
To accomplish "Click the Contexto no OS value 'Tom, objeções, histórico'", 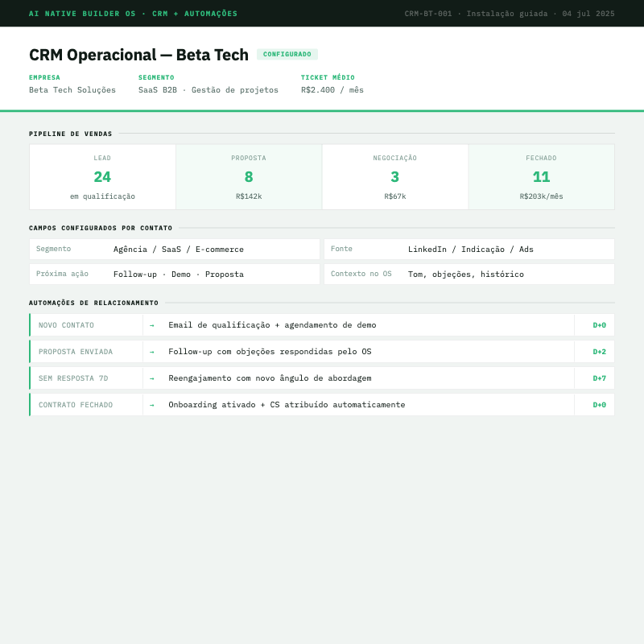I will (466, 275).
